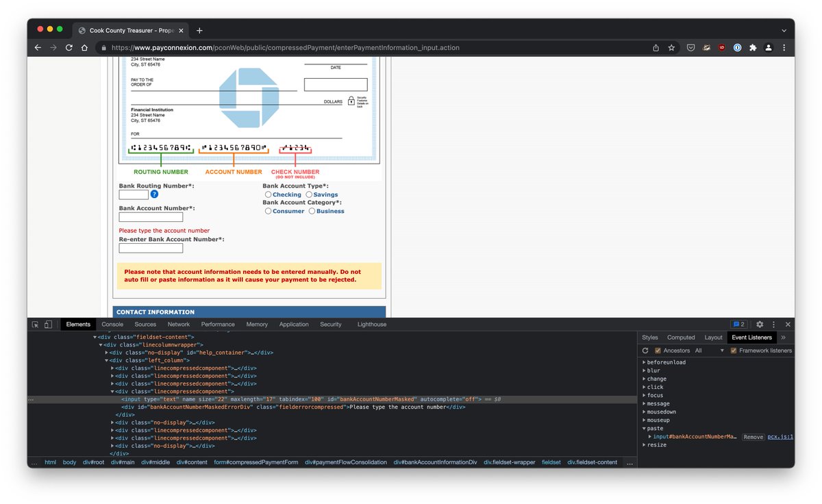Screen dimensions: 822x504
Task: Open the Memory tab in DevTools
Action: (x=257, y=325)
